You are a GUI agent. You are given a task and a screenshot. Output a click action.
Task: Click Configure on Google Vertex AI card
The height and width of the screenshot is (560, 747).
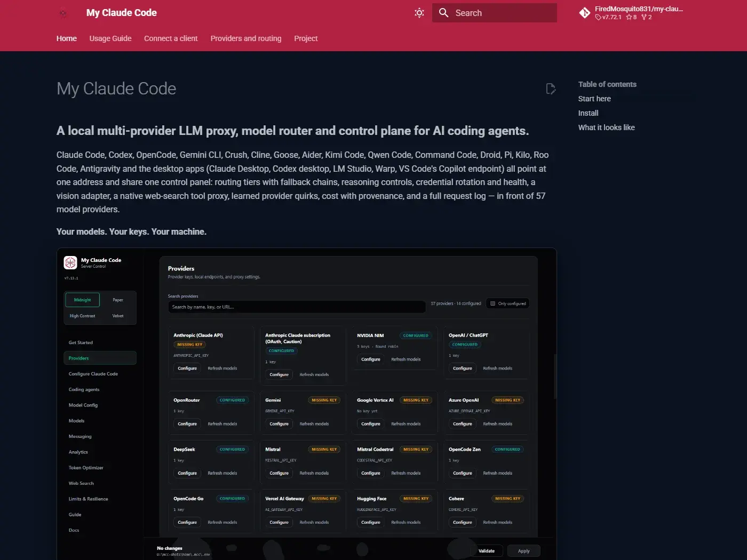pyautogui.click(x=371, y=424)
